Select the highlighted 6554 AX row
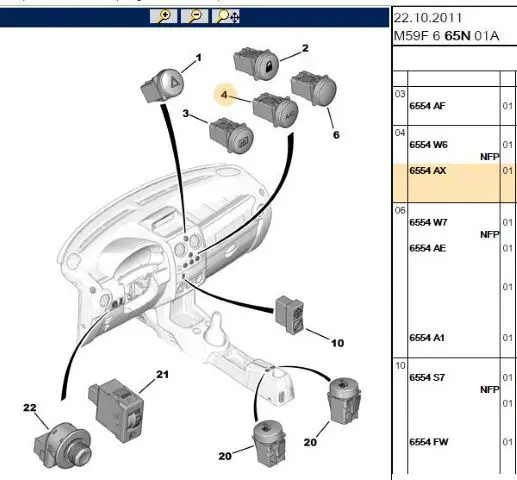517x480 pixels. (455, 183)
